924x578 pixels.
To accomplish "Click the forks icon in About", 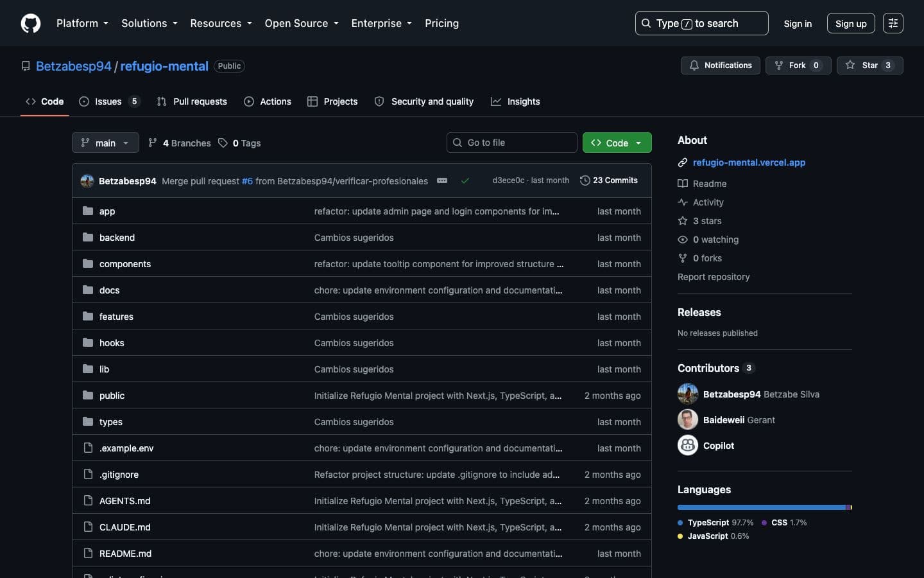I will tap(683, 258).
